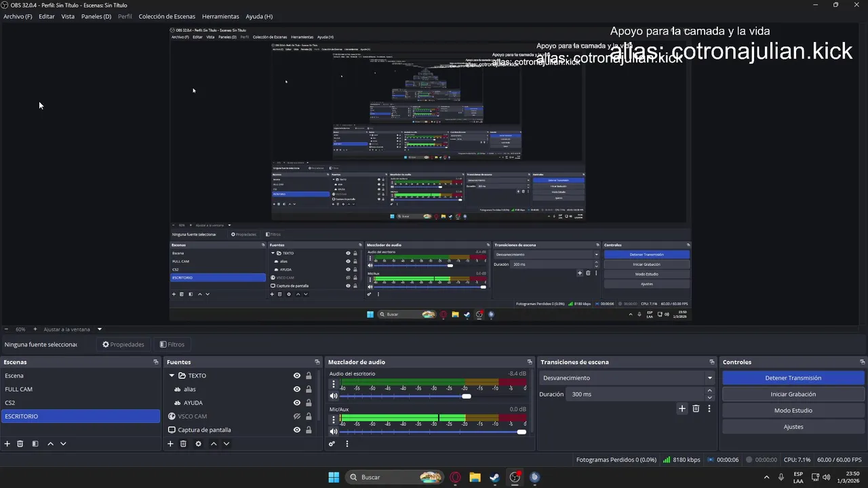
Task: Open Ajustes settings
Action: point(793,427)
